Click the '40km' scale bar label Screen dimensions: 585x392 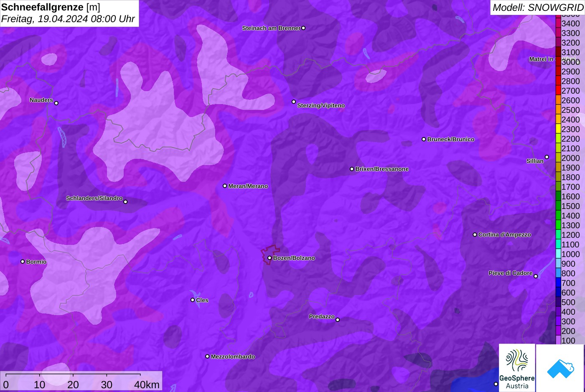pos(147,384)
